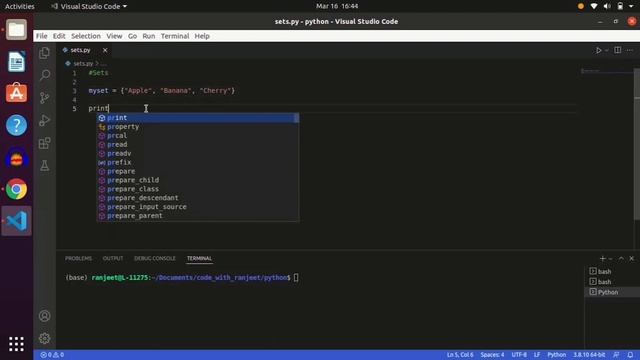Open the Selection menu
This screenshot has width=640, height=360.
86,36
